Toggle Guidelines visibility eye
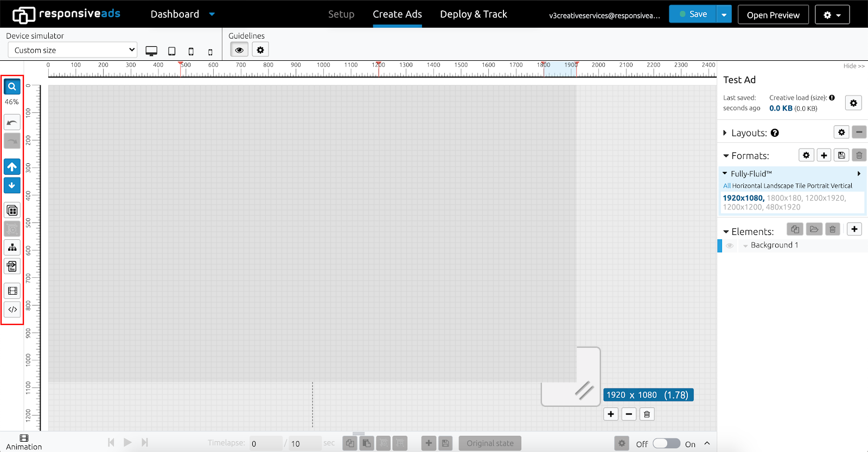The height and width of the screenshot is (452, 868). (x=239, y=50)
